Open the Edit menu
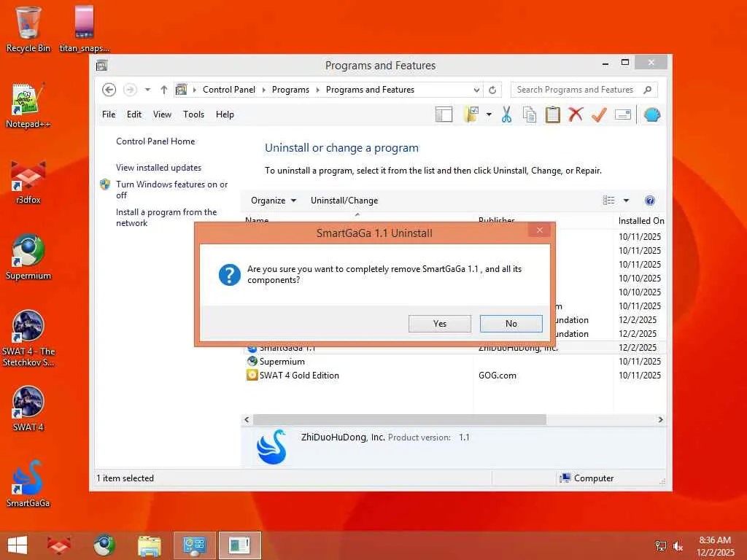This screenshot has width=747, height=560. (x=134, y=114)
